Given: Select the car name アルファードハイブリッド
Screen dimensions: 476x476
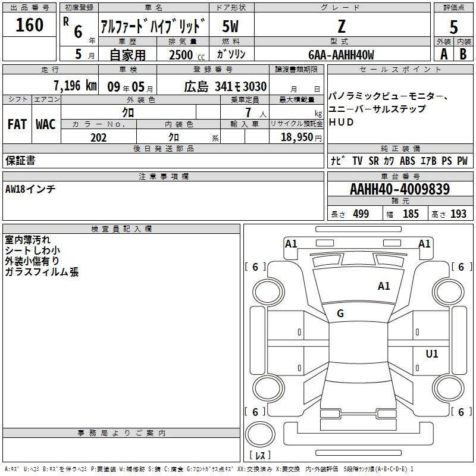Looking at the screenshot, I should (x=153, y=26).
